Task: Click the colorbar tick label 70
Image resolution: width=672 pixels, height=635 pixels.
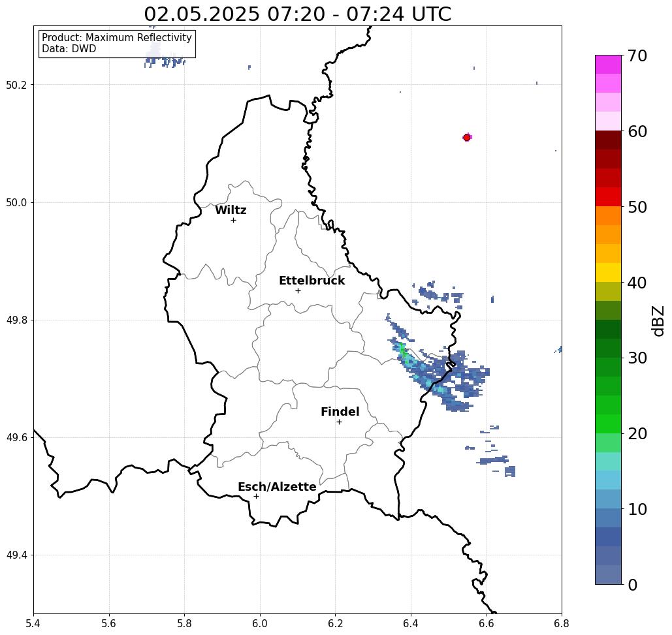Action: click(x=637, y=55)
